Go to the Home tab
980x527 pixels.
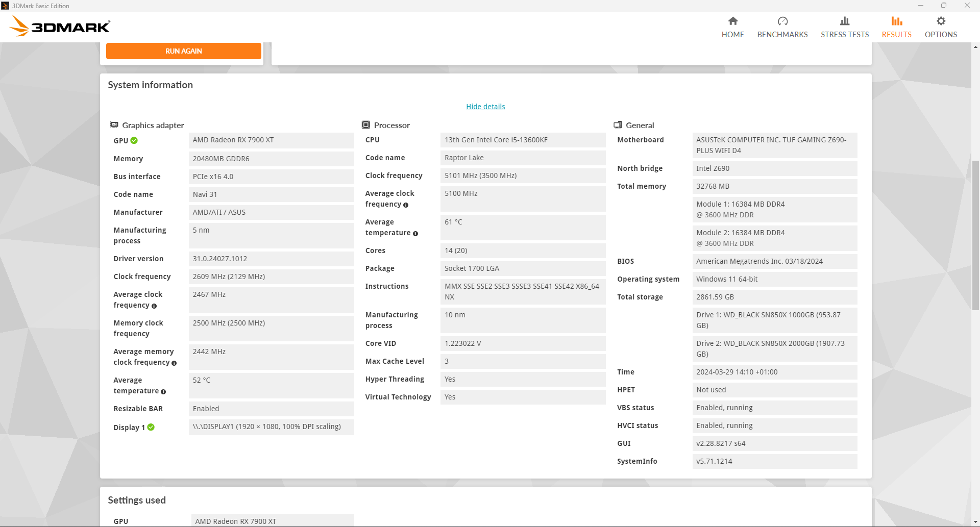[x=732, y=27]
